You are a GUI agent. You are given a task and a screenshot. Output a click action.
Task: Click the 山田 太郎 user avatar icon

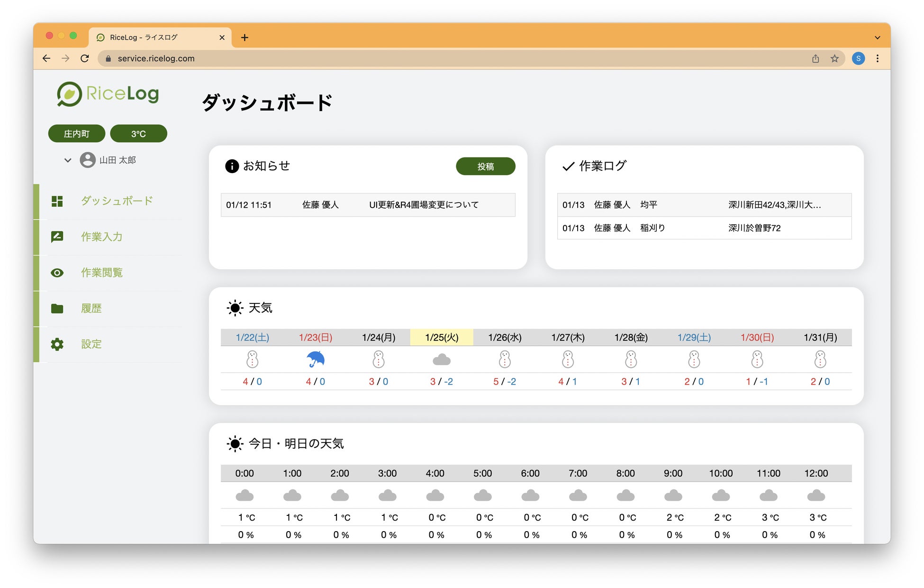(88, 160)
